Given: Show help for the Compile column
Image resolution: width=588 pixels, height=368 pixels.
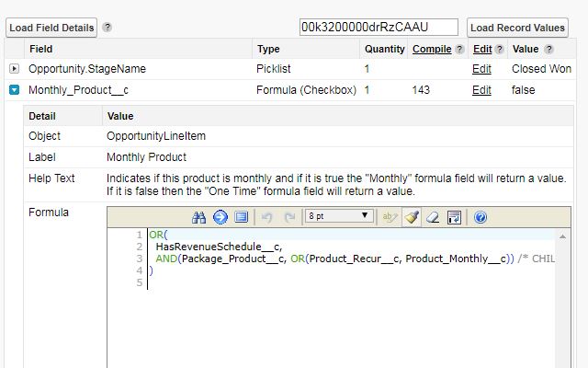Looking at the screenshot, I should (x=459, y=49).
